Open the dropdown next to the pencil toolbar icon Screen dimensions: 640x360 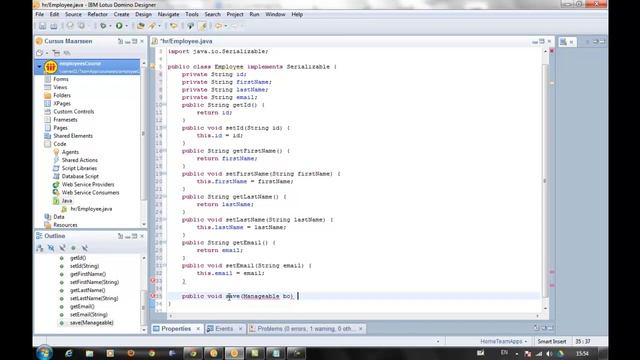click(x=159, y=26)
